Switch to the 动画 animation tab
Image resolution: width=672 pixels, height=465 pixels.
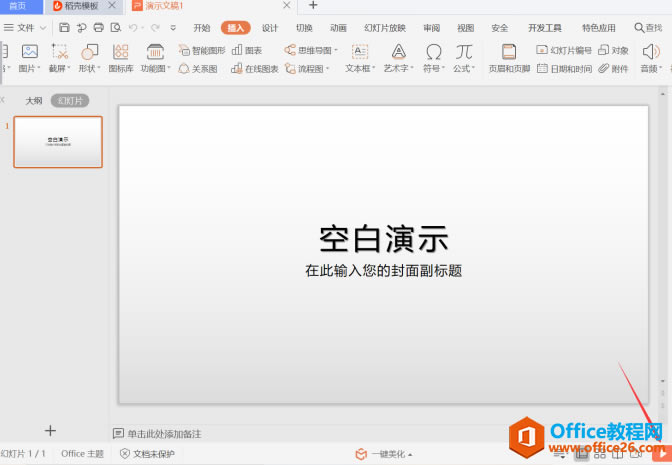tap(339, 28)
